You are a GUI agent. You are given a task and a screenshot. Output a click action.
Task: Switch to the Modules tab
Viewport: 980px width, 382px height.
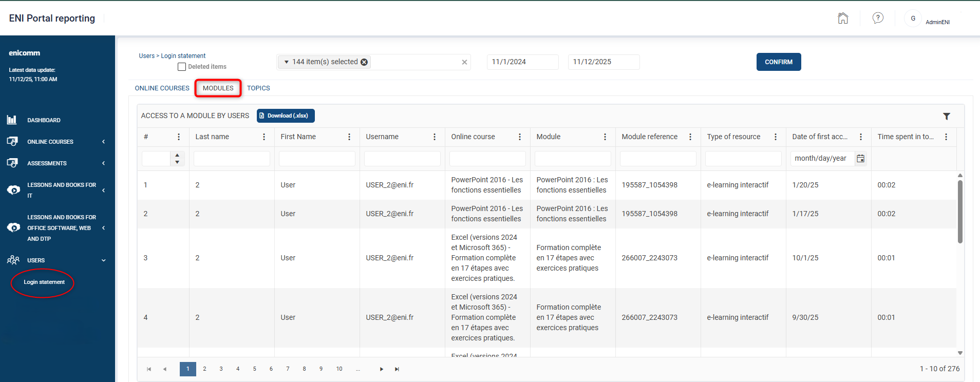click(x=218, y=88)
